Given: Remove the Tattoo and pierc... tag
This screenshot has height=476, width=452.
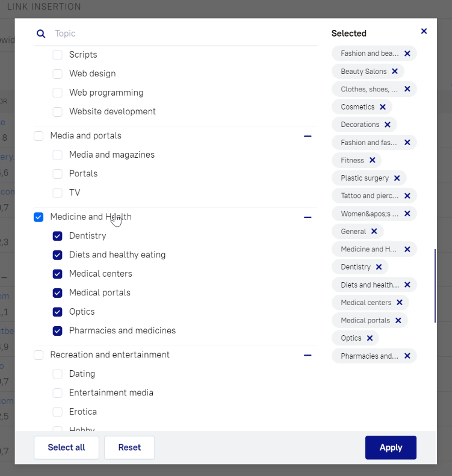Looking at the screenshot, I should [407, 196].
